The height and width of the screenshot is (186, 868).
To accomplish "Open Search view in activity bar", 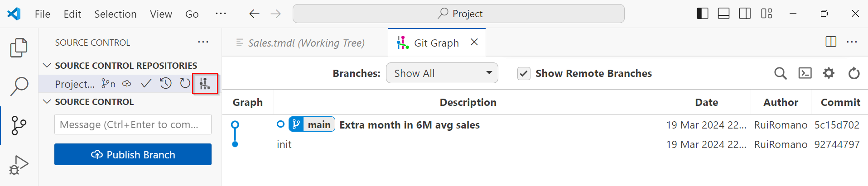I will point(19,86).
